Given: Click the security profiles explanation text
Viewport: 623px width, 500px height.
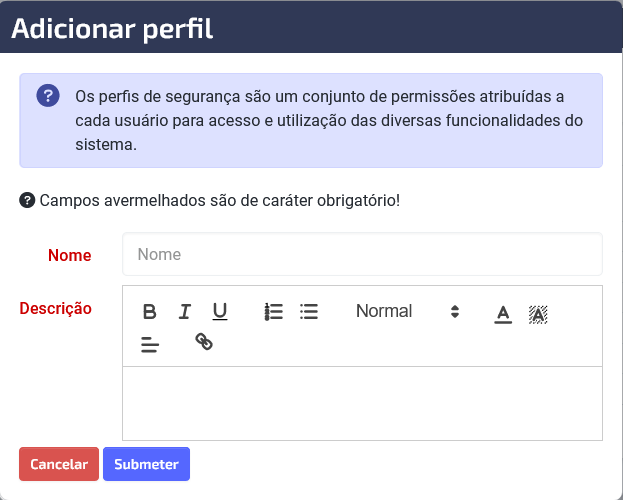Looking at the screenshot, I should [329, 120].
